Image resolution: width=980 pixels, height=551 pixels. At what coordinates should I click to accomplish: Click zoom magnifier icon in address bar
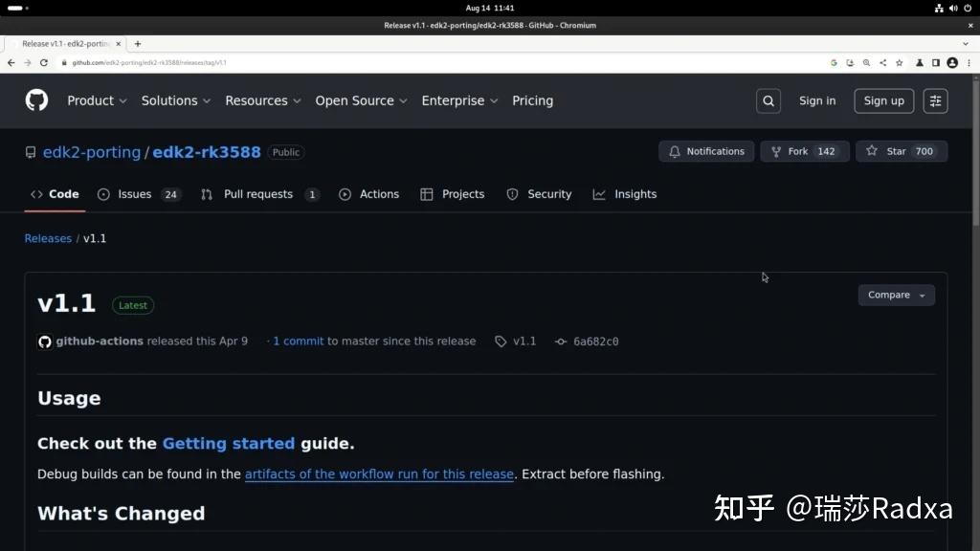tap(866, 62)
